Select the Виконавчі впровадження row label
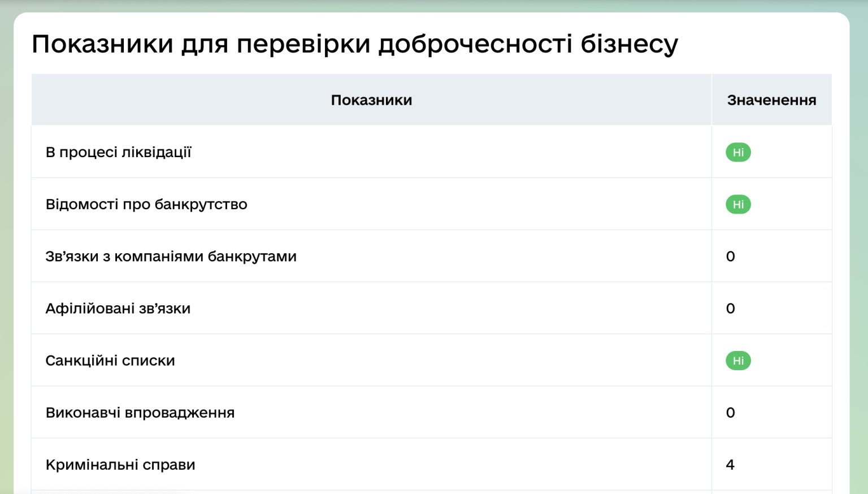Viewport: 868px width, 494px height. pos(140,413)
